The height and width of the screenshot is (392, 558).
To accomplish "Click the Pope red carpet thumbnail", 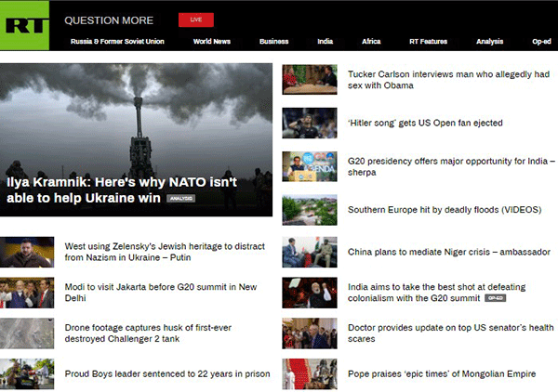I will [310, 373].
